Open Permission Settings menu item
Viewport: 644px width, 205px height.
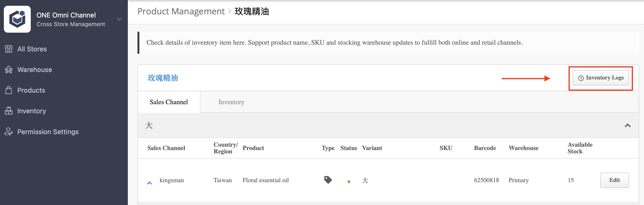[48, 132]
